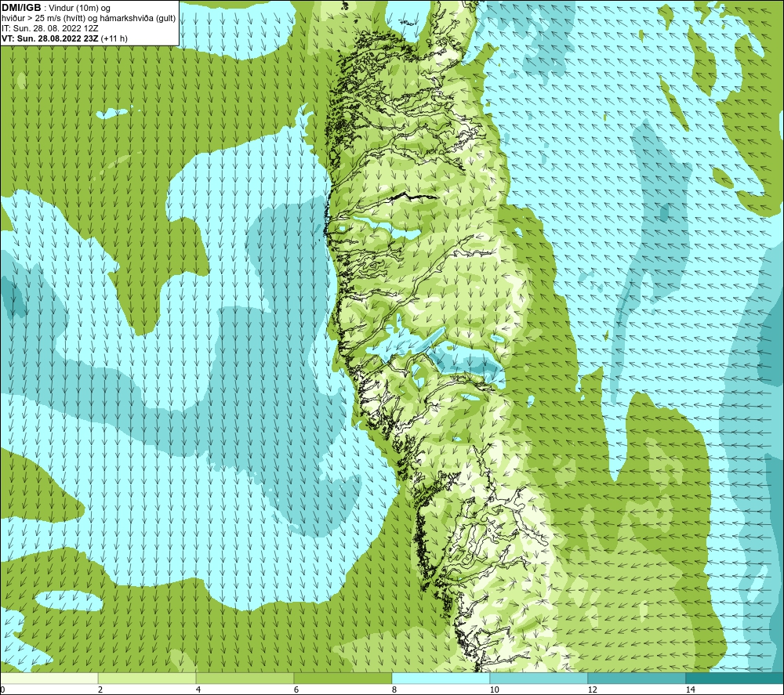This screenshot has height=695, width=784.
Task: Click the '14' label on the wind scale
Action: 690,690
